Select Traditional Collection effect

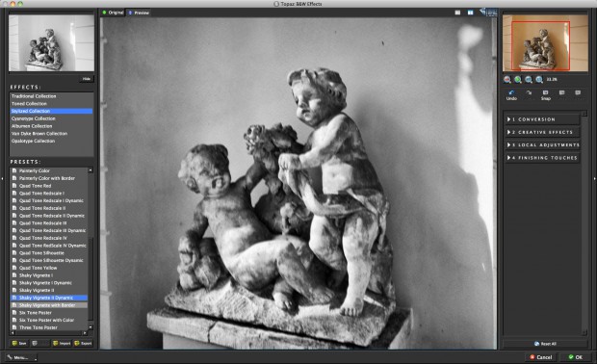click(x=51, y=96)
